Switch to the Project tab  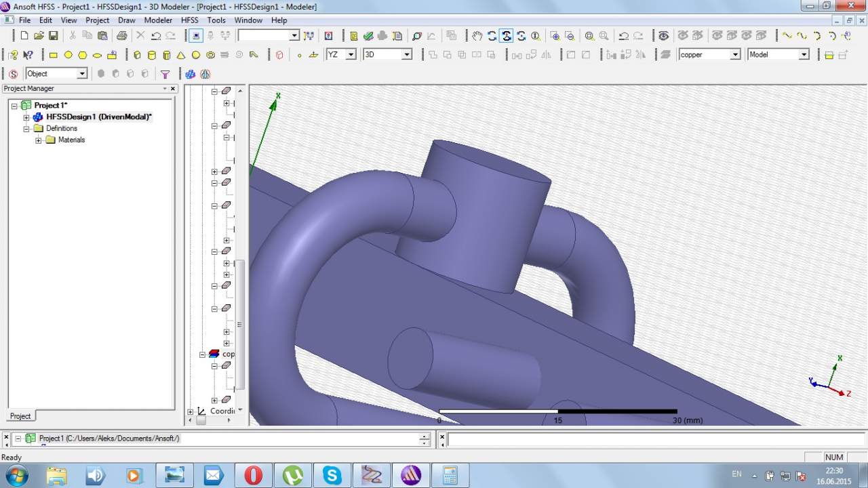pyautogui.click(x=20, y=415)
